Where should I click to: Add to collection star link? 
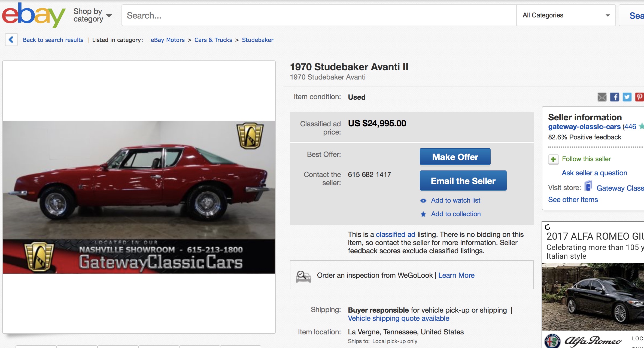point(455,214)
